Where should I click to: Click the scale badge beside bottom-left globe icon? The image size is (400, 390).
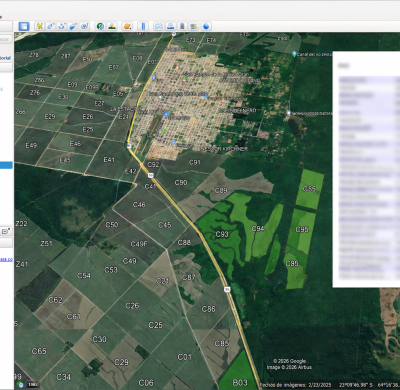click(x=32, y=385)
